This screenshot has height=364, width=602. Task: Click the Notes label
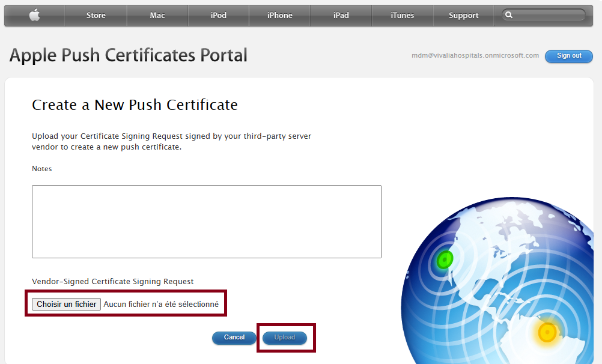[x=42, y=169]
